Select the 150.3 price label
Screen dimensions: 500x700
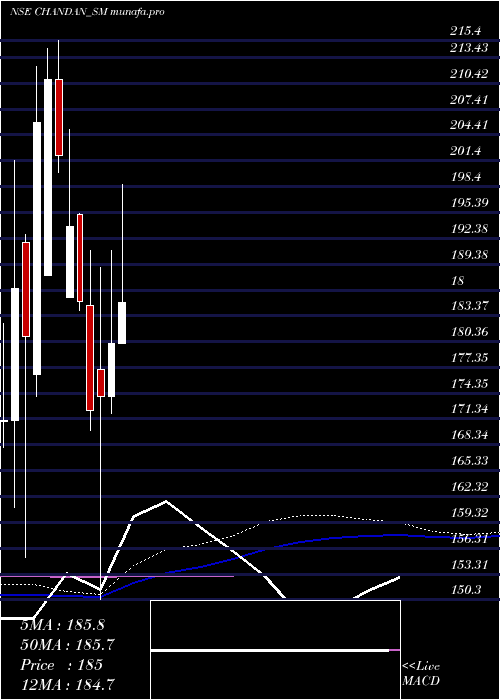[x=466, y=590]
